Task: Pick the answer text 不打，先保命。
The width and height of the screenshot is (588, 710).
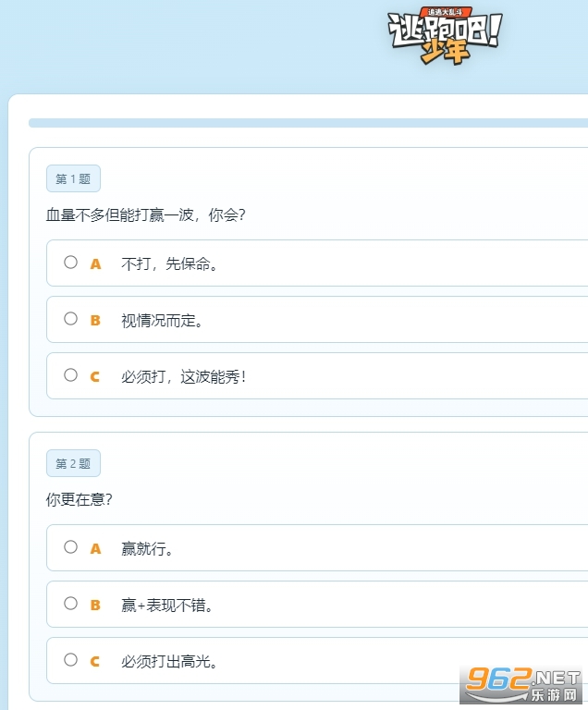Action: point(169,264)
